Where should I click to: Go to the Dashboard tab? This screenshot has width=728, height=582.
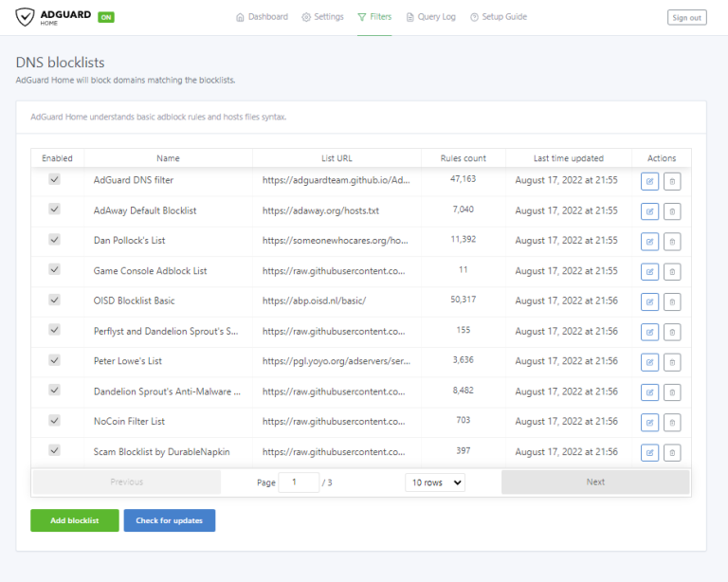coord(262,17)
